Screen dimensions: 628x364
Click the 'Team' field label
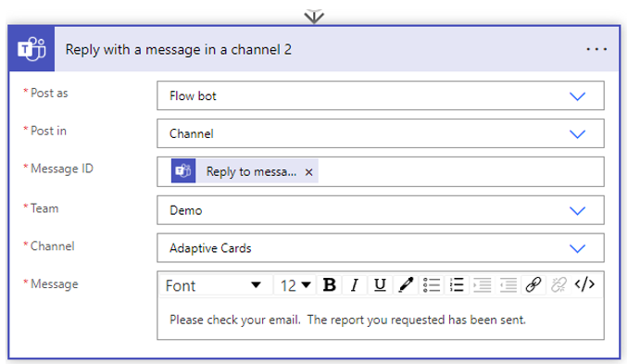pyautogui.click(x=44, y=208)
